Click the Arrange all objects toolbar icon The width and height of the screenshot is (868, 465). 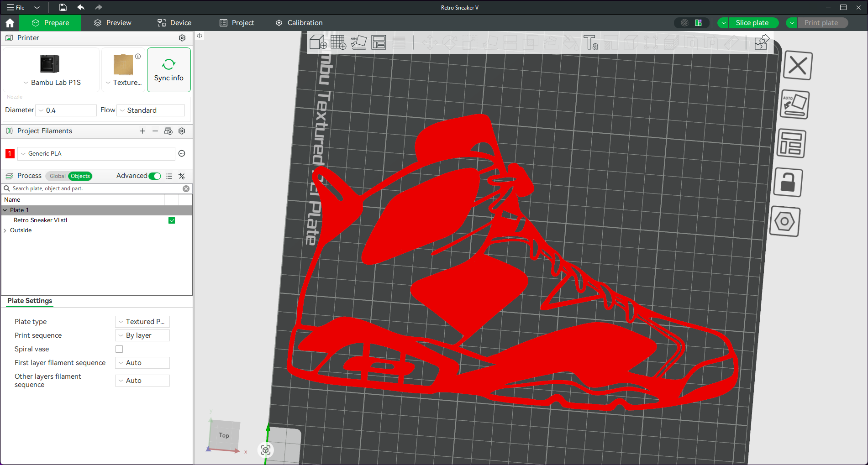(379, 42)
